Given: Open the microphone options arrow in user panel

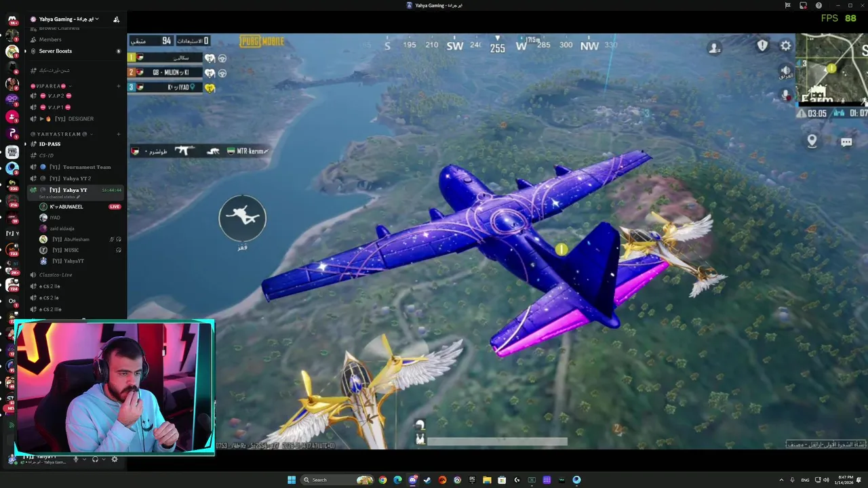Looking at the screenshot, I should 84,459.
